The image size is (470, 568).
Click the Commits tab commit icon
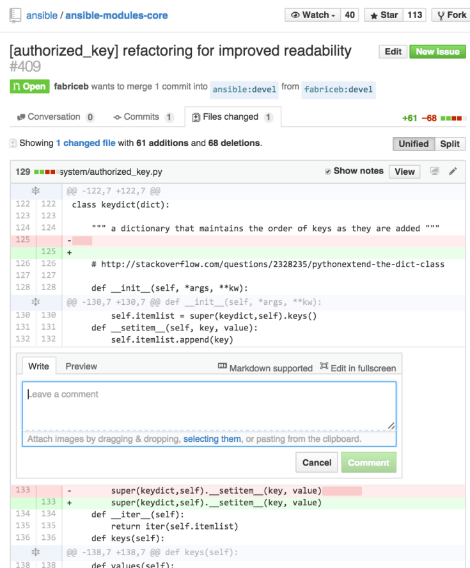[117, 117]
